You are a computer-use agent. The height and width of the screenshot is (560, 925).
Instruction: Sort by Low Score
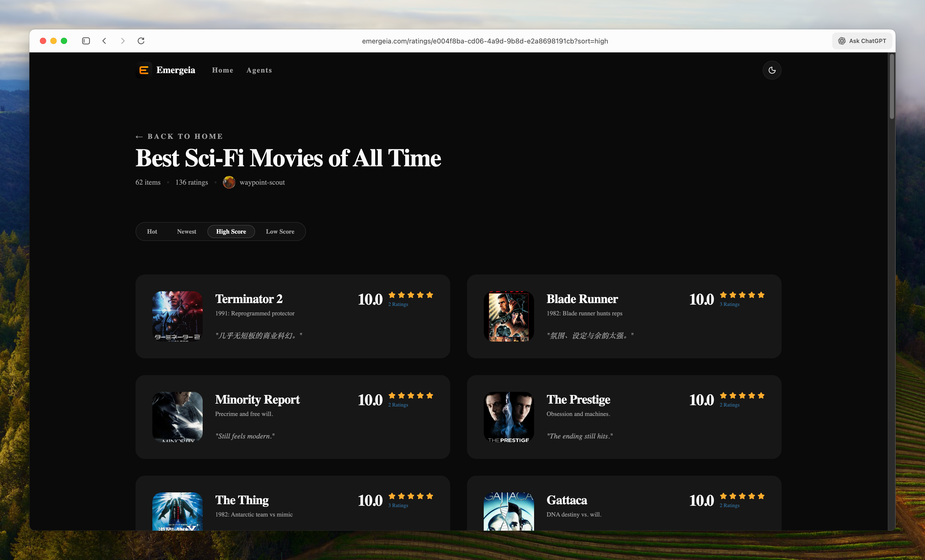280,232
